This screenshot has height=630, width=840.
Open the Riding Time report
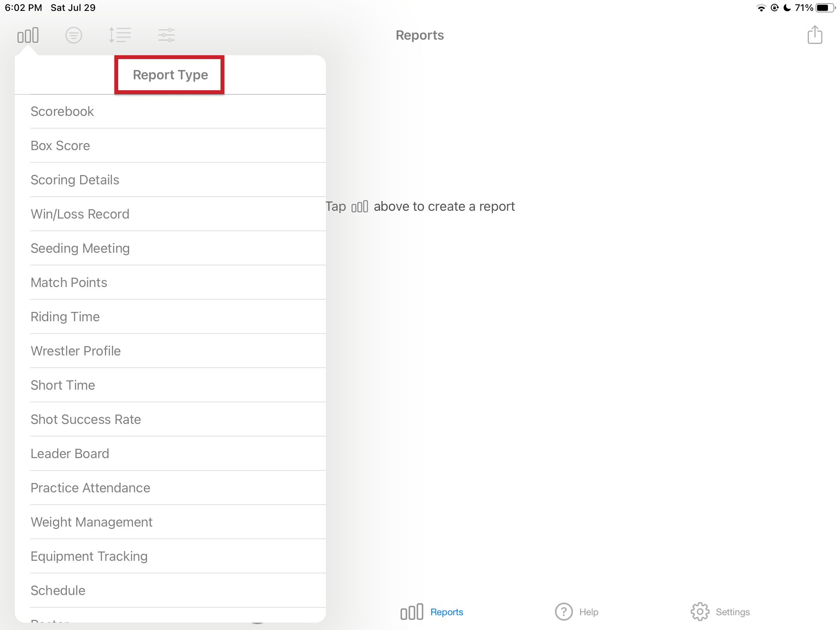click(x=65, y=317)
